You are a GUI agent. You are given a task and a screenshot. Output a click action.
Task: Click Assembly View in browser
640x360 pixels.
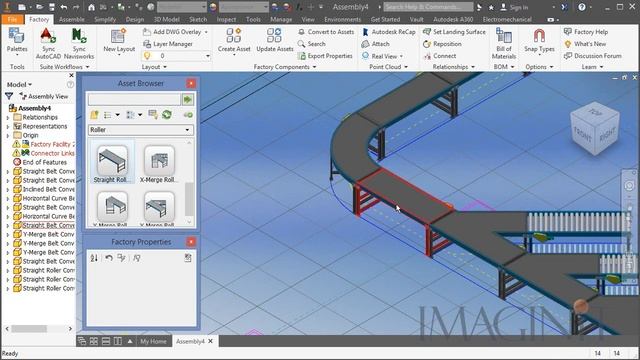44,96
